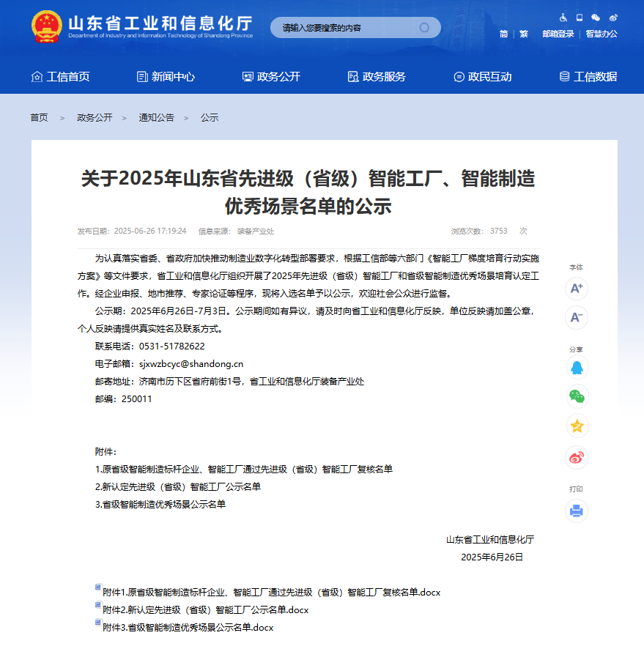Screen dimensions: 644x649
Task: Click attachment list item 2 新认定先进级 text
Action: coord(178,486)
